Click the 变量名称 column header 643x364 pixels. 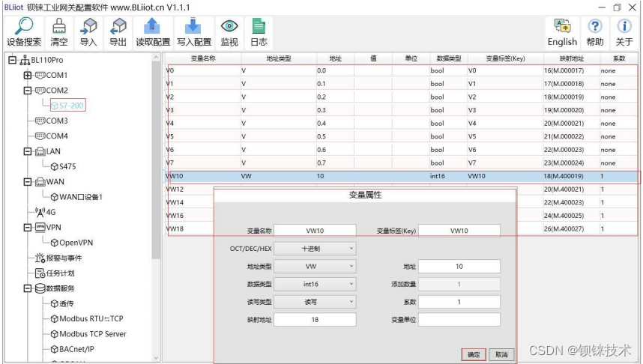click(x=203, y=58)
